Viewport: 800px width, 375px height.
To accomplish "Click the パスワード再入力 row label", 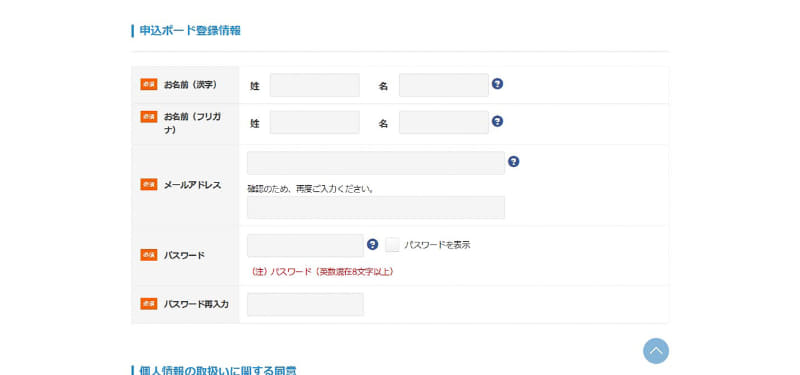I will coord(196,304).
